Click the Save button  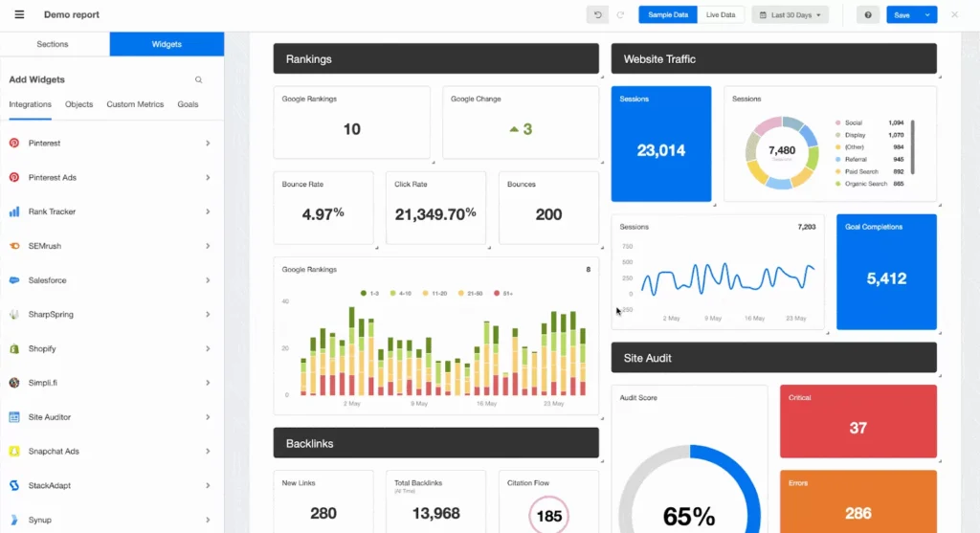click(901, 15)
